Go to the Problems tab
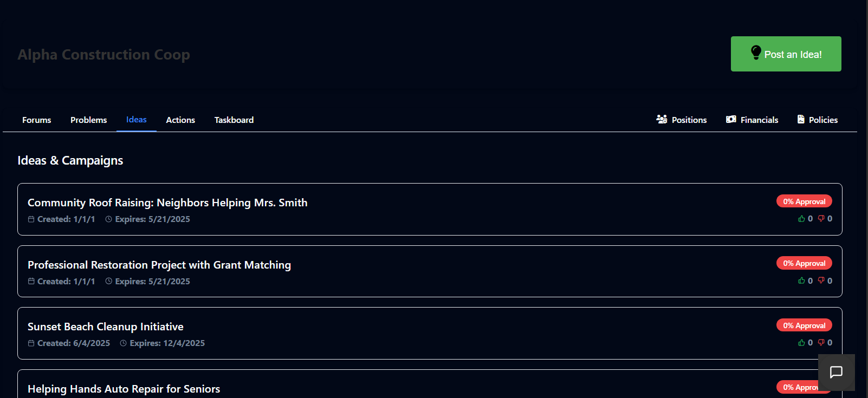868x398 pixels. (88, 120)
